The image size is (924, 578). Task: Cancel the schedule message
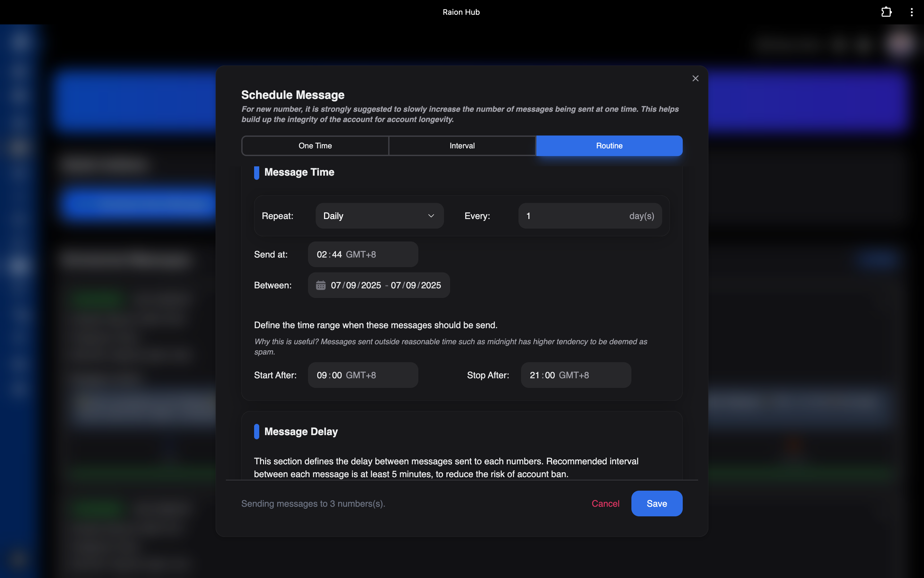point(605,504)
